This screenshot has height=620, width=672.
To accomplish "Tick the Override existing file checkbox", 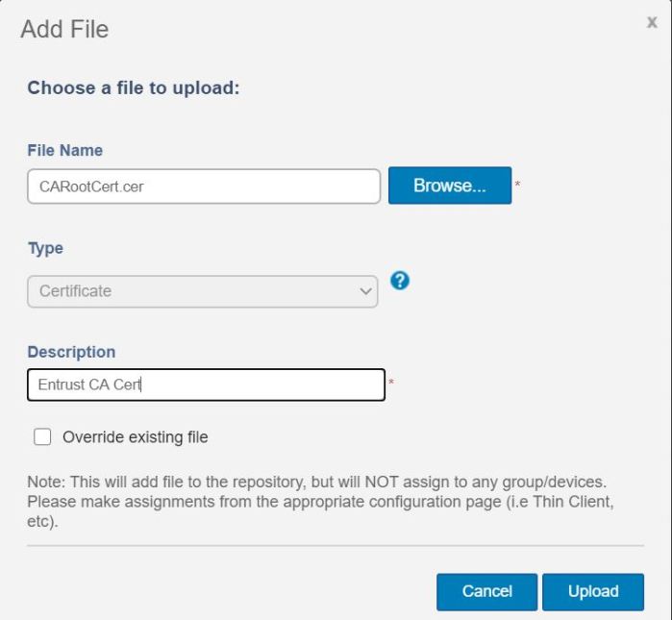I will click(x=42, y=437).
